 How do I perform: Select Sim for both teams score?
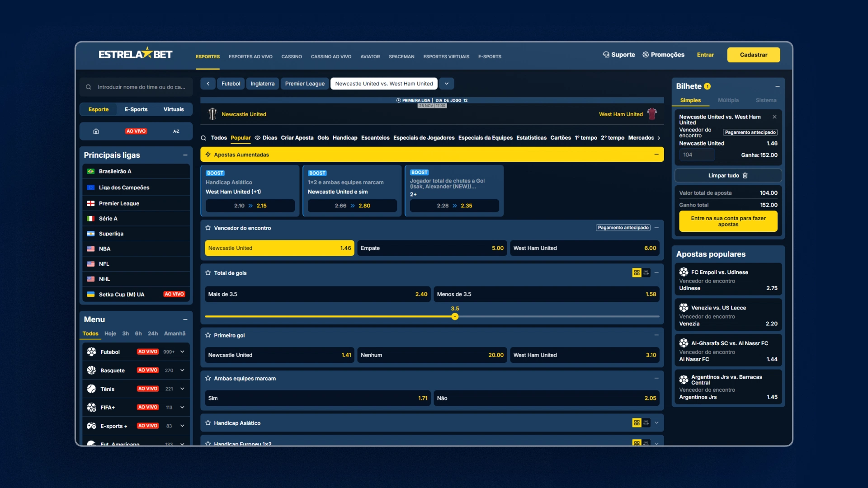[x=317, y=398]
